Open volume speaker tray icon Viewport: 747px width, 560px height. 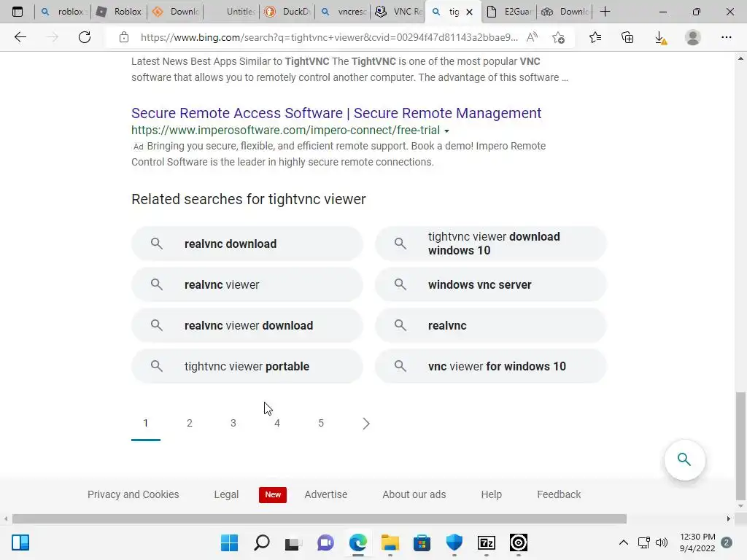(x=662, y=542)
